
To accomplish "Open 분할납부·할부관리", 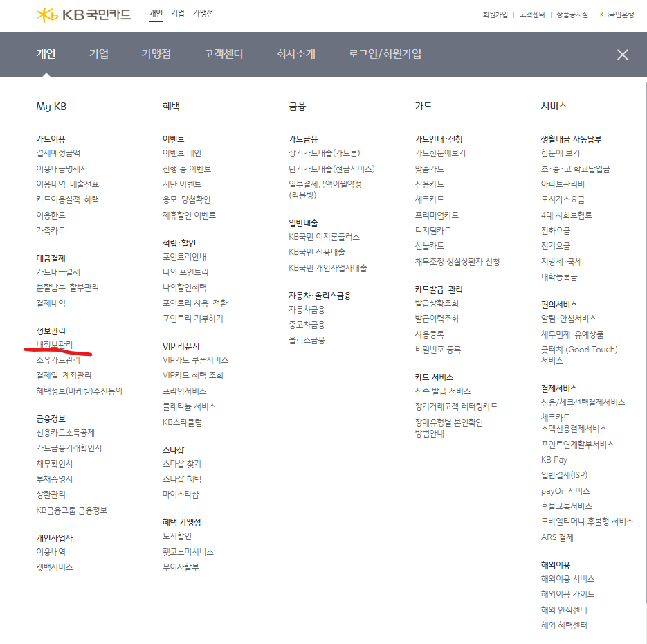I will coord(67,287).
